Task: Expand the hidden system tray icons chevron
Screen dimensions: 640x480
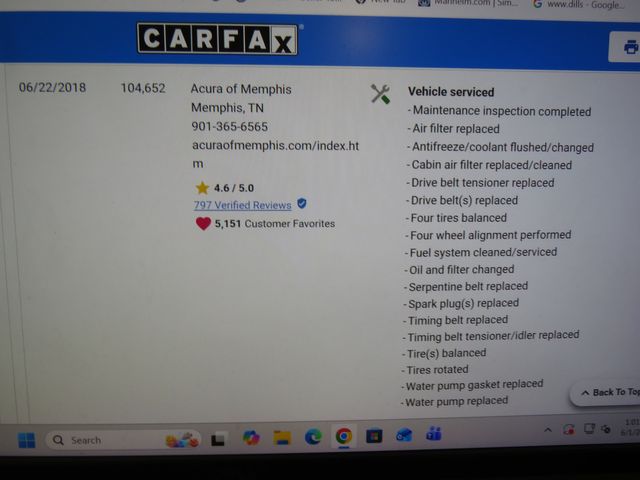Action: (x=548, y=430)
